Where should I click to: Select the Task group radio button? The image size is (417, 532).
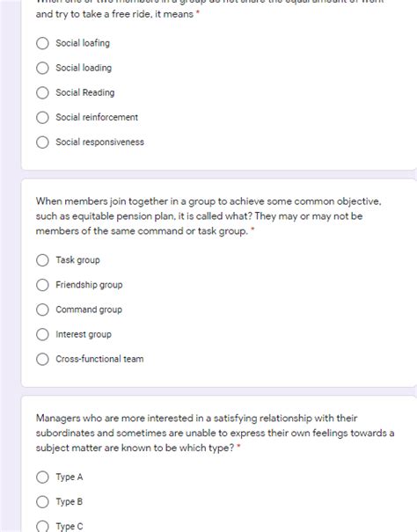coord(42,260)
